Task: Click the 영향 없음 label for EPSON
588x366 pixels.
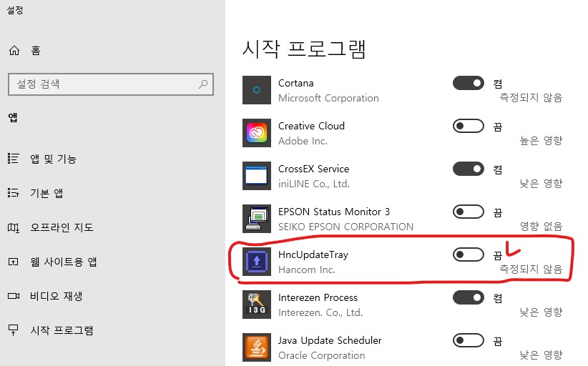Action: (541, 227)
